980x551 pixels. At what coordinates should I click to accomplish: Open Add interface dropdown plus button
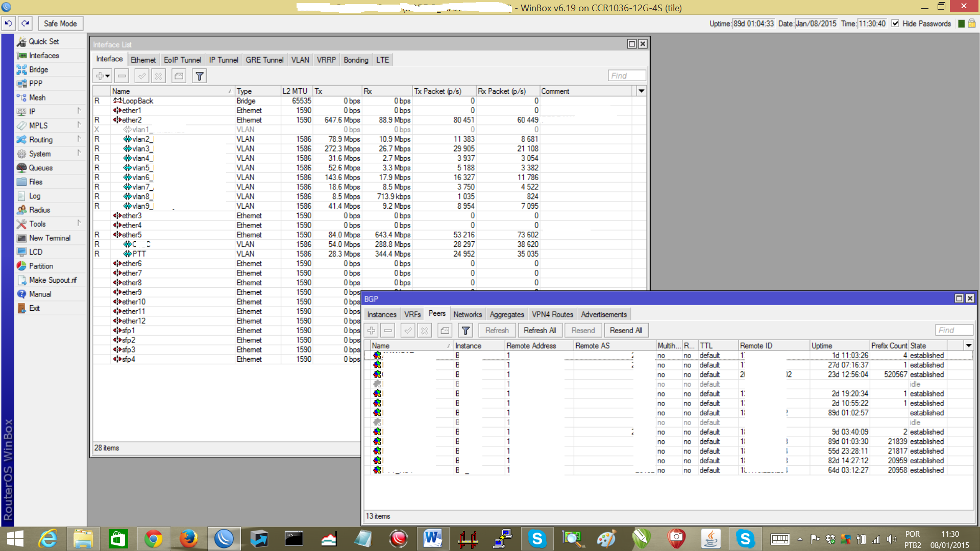[x=103, y=76]
